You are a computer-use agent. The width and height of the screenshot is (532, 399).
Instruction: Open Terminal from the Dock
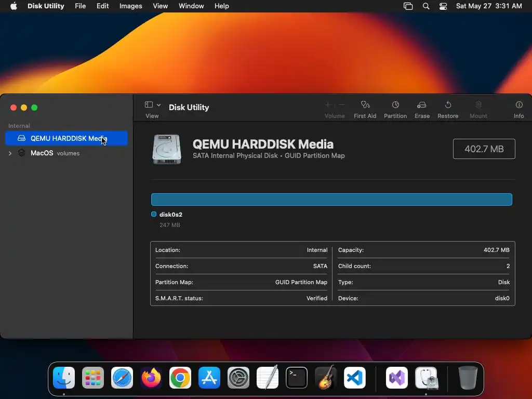[297, 378]
